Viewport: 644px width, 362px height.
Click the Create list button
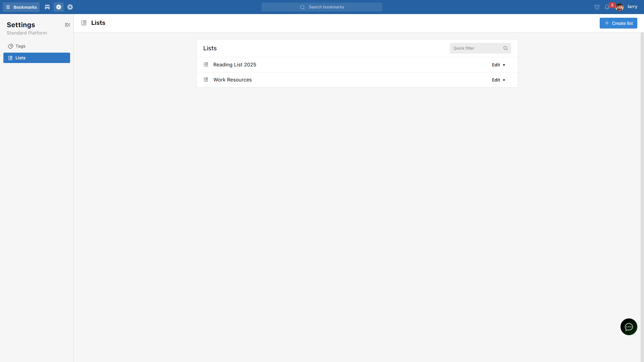[x=618, y=23]
